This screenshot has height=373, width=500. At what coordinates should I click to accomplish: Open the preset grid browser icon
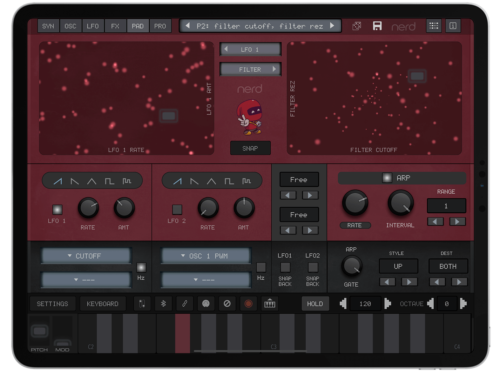pos(434,26)
